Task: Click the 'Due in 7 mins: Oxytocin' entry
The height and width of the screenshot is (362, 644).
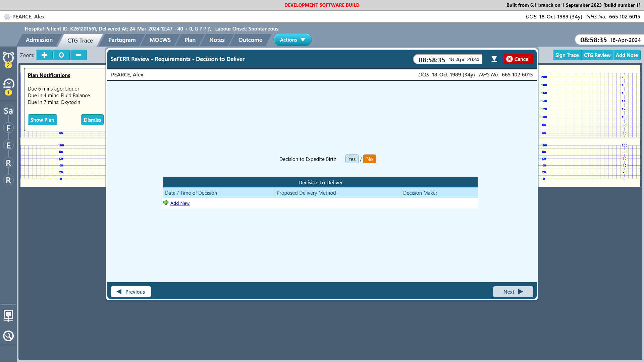Action: 54,102
